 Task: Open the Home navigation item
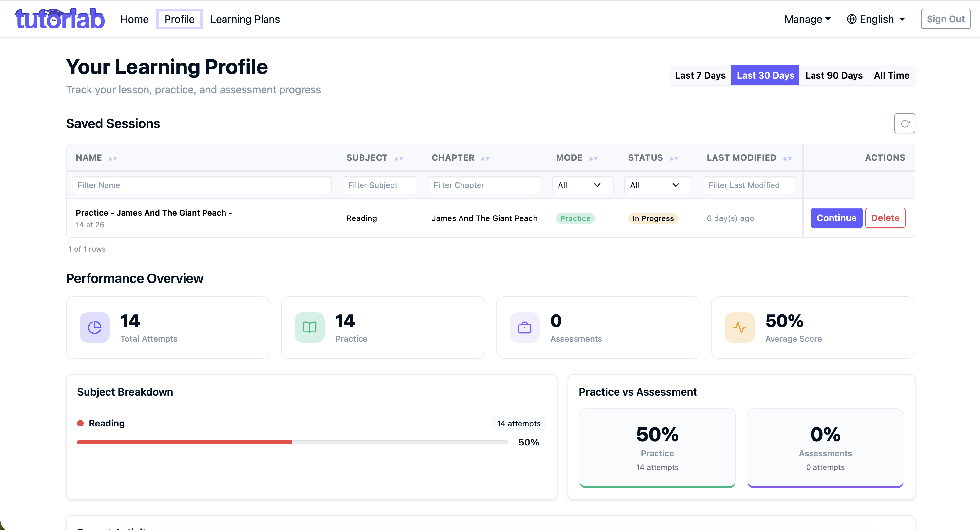coord(134,19)
